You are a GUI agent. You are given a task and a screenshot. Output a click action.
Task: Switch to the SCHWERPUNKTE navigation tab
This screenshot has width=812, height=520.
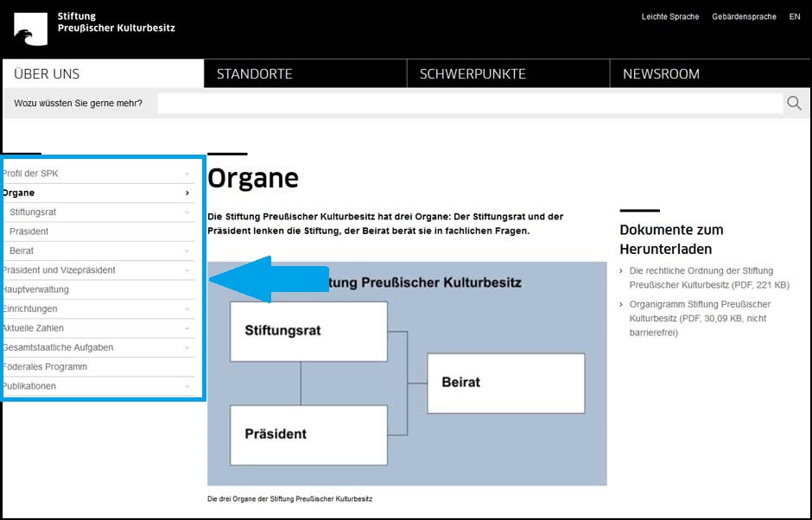coord(473,74)
